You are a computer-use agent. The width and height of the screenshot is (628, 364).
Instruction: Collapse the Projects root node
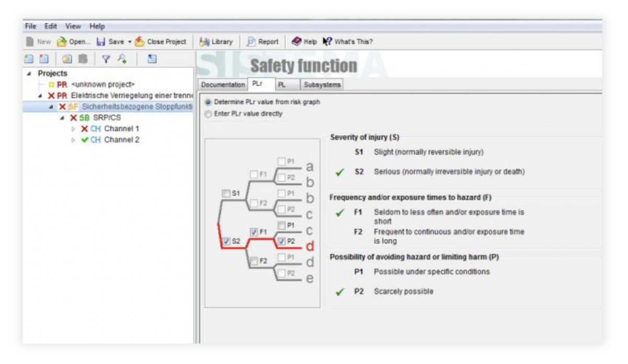coord(29,73)
